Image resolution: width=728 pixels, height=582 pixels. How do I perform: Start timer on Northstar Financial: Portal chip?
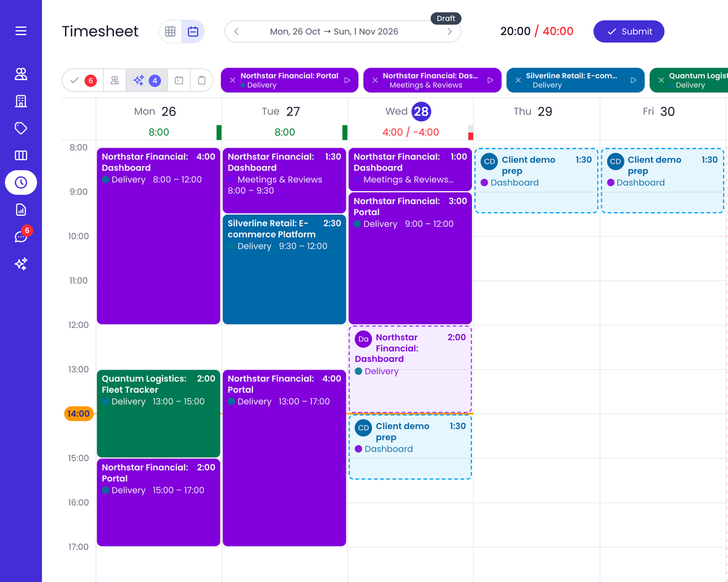(348, 80)
